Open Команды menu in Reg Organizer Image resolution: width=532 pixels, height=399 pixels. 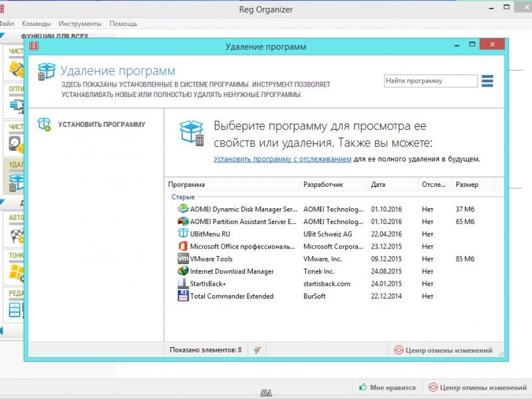37,24
